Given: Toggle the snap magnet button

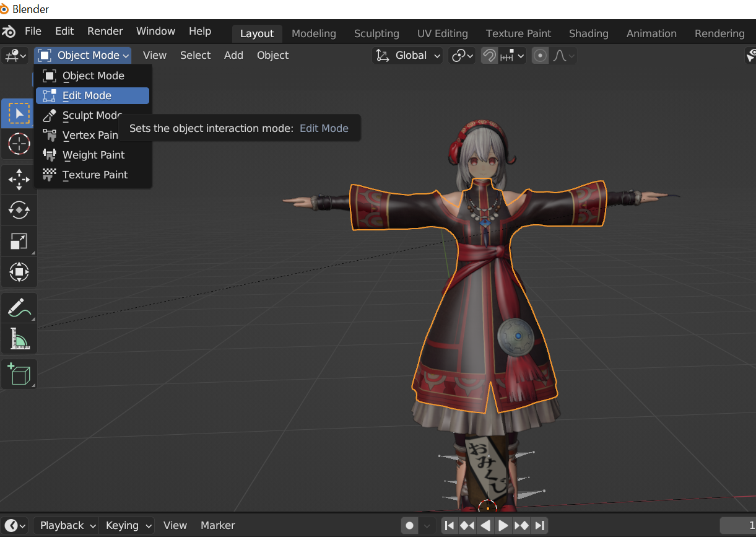Looking at the screenshot, I should (x=489, y=56).
